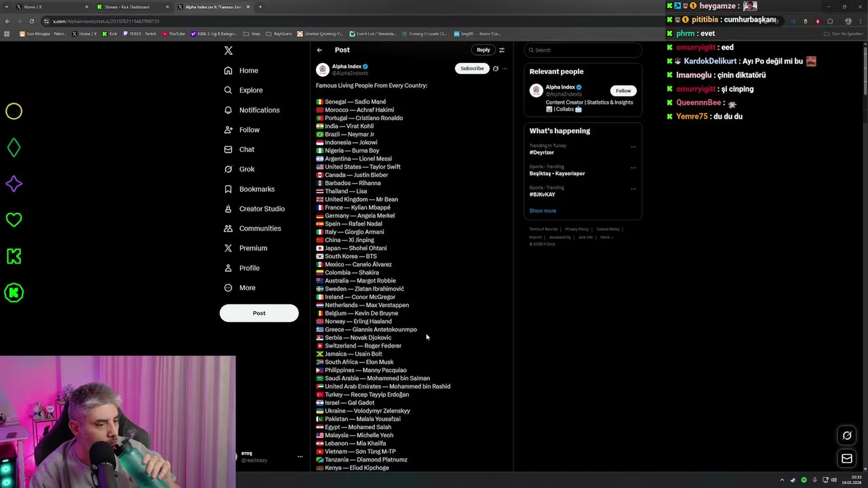The height and width of the screenshot is (488, 868).
Task: Click the Profile person icon
Action: click(228, 268)
